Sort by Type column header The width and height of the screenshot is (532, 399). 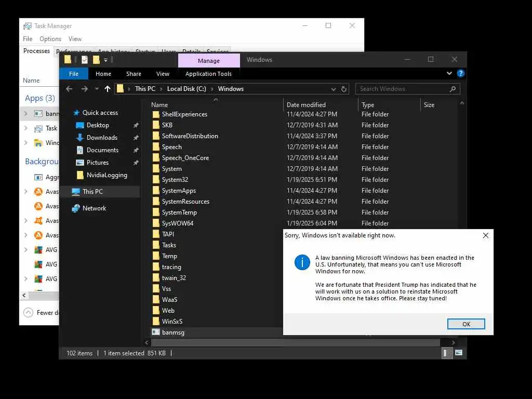pos(368,105)
